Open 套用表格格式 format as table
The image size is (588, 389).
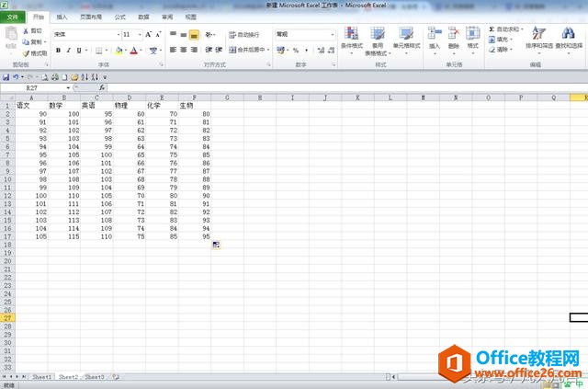[378, 40]
